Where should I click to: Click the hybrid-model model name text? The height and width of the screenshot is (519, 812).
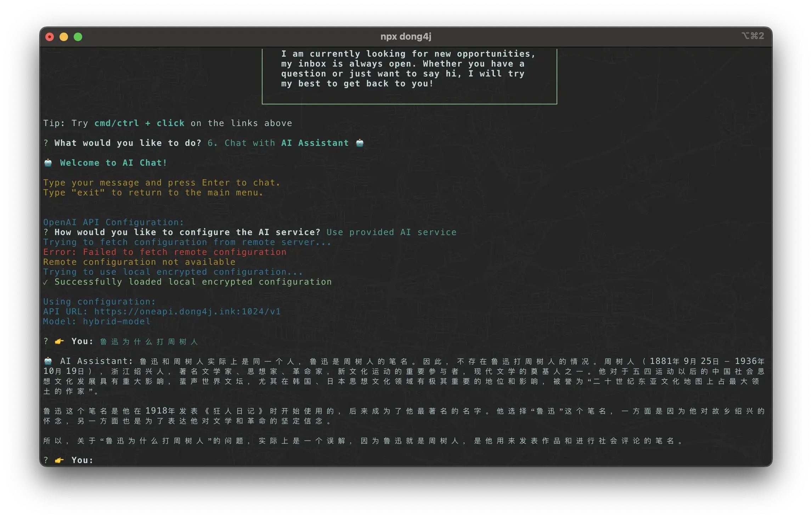117,321
